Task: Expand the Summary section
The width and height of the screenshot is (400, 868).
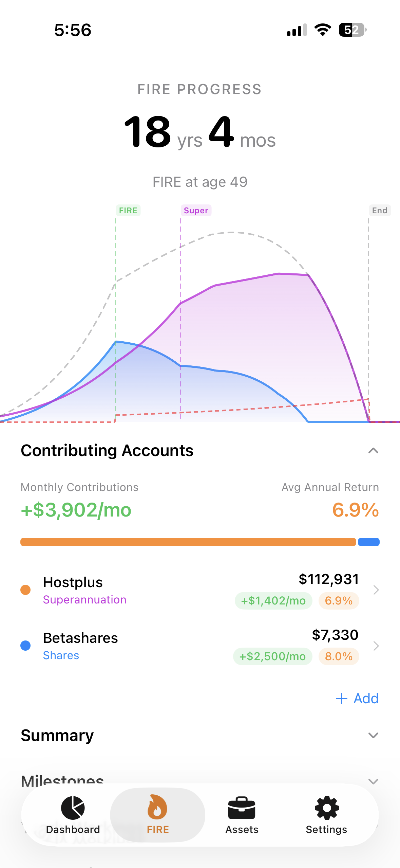Action: pyautogui.click(x=373, y=735)
